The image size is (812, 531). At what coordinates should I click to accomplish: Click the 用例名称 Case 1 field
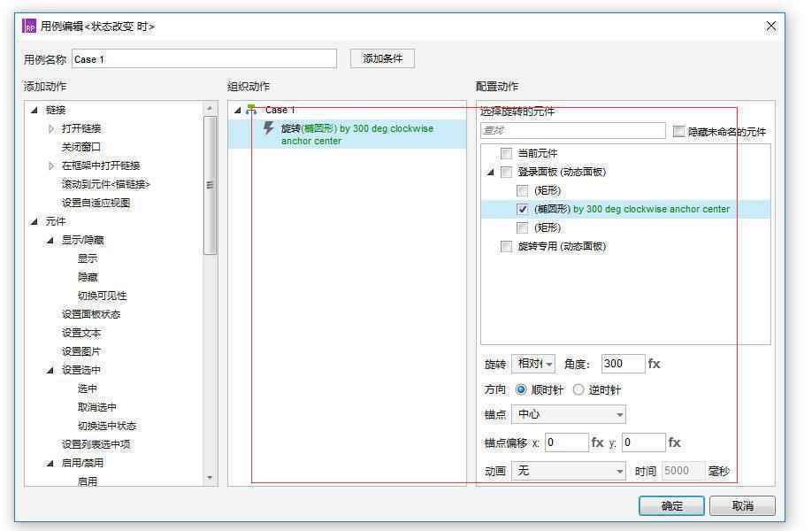coord(204,59)
